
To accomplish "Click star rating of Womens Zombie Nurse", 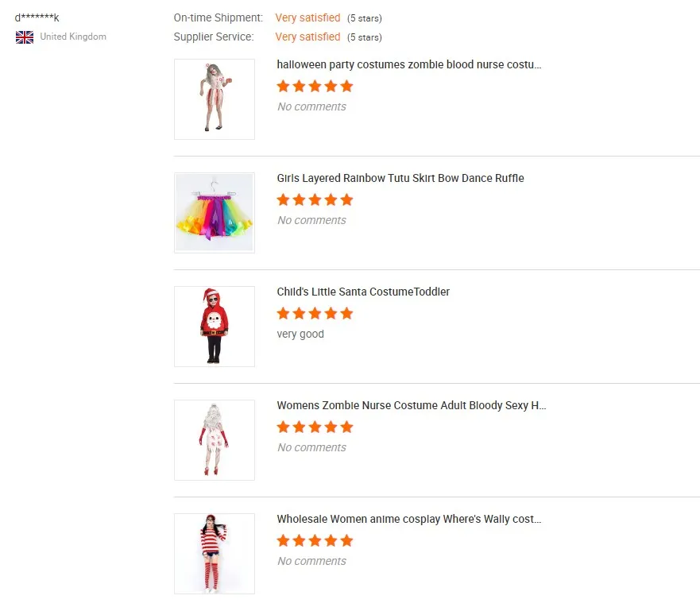I will (x=315, y=427).
